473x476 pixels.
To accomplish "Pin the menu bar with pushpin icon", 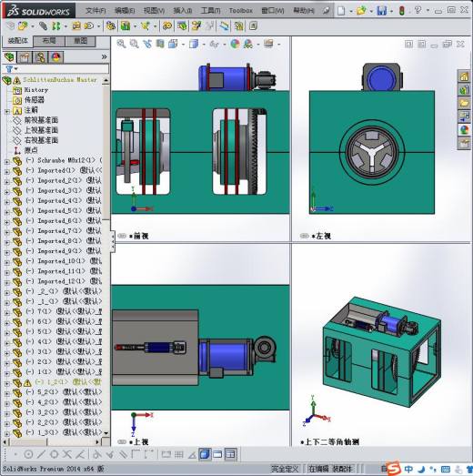I will (x=326, y=11).
